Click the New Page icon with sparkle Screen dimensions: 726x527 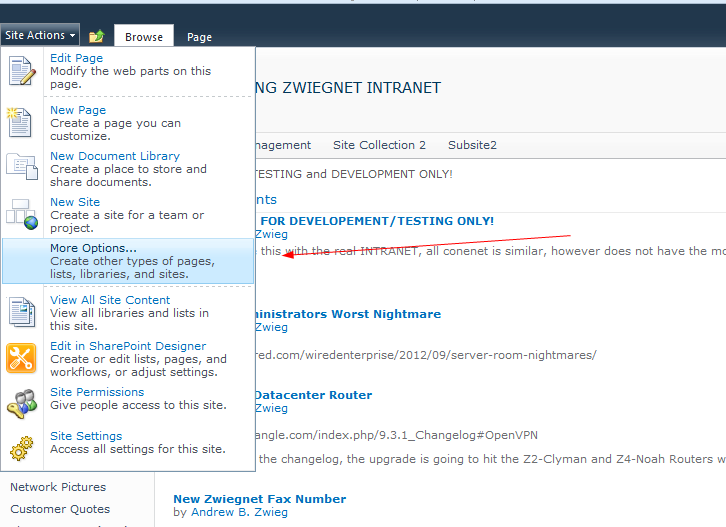[19, 122]
